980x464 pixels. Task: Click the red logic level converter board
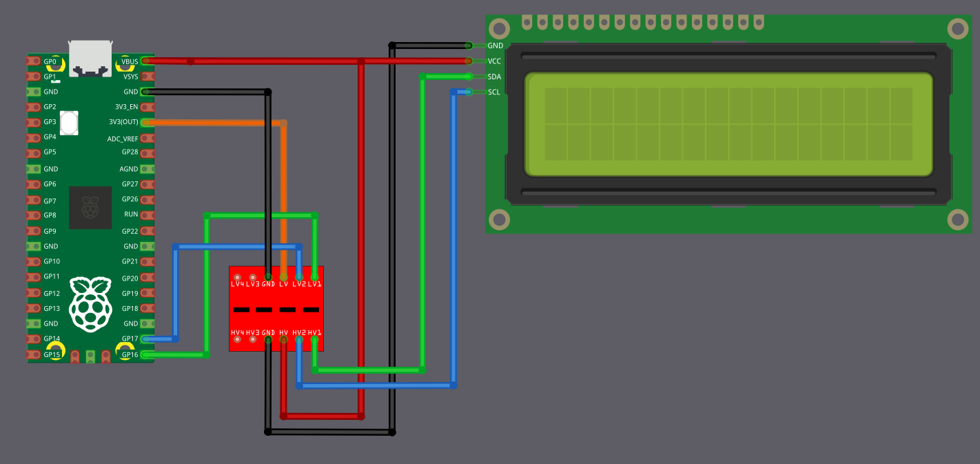[x=276, y=309]
